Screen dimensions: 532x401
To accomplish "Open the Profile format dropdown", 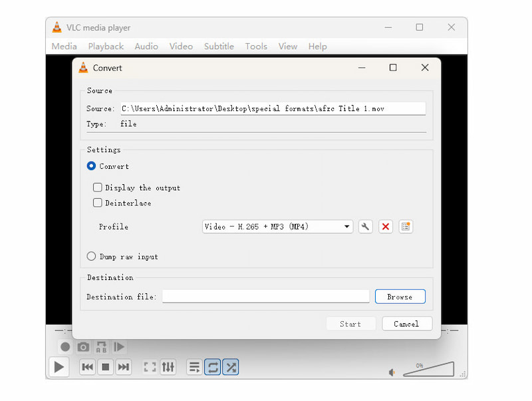I will 346,227.
